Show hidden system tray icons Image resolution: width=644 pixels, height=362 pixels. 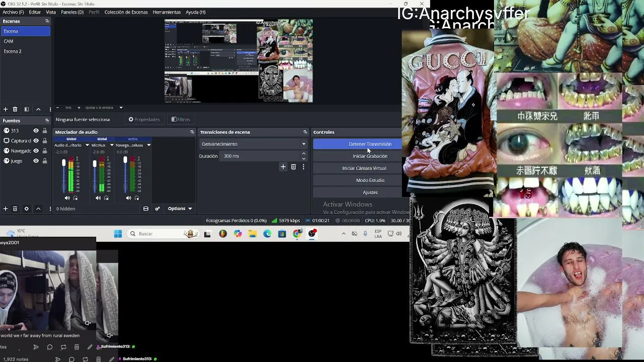344,234
